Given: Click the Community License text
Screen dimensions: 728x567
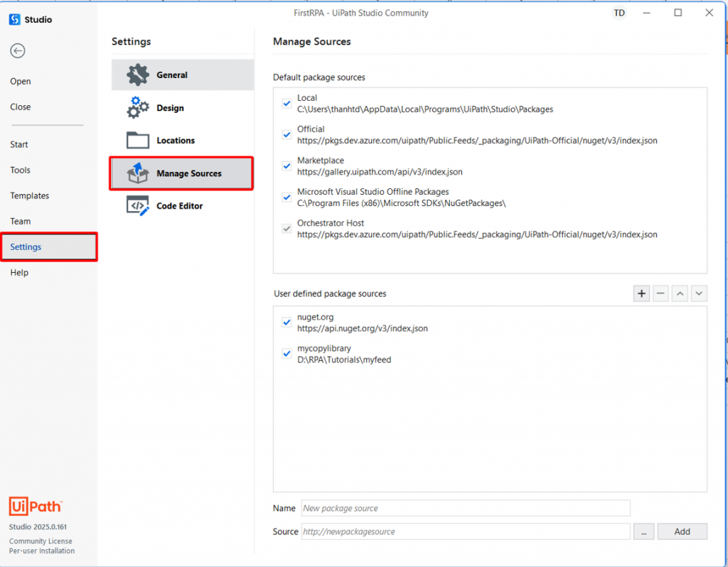Looking at the screenshot, I should point(41,541).
